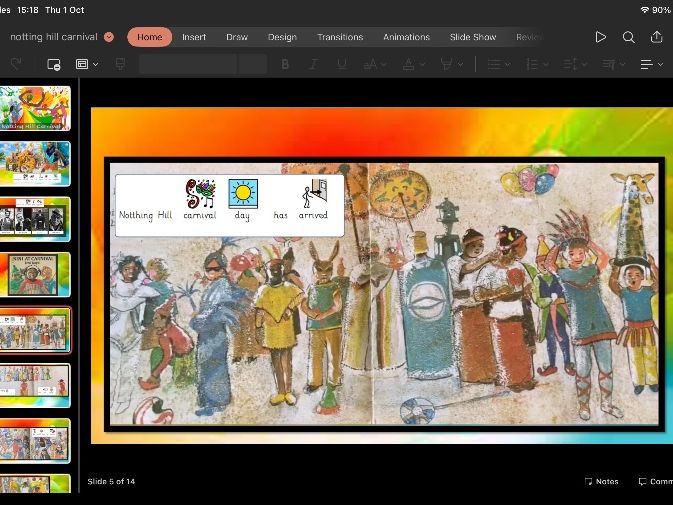This screenshot has height=505, width=673.
Task: Click the word 'has' on the slide
Action: pos(280,215)
